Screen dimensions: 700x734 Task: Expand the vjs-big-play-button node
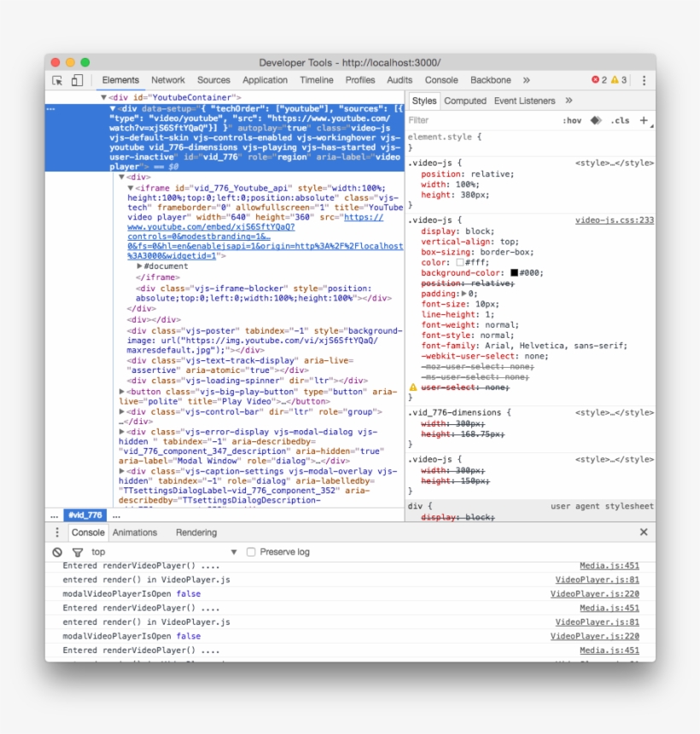click(122, 391)
